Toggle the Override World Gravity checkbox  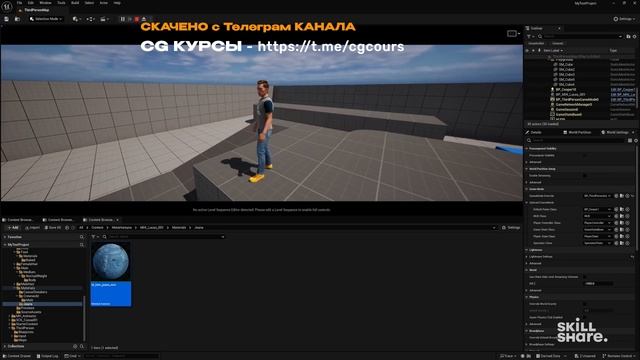(x=584, y=304)
